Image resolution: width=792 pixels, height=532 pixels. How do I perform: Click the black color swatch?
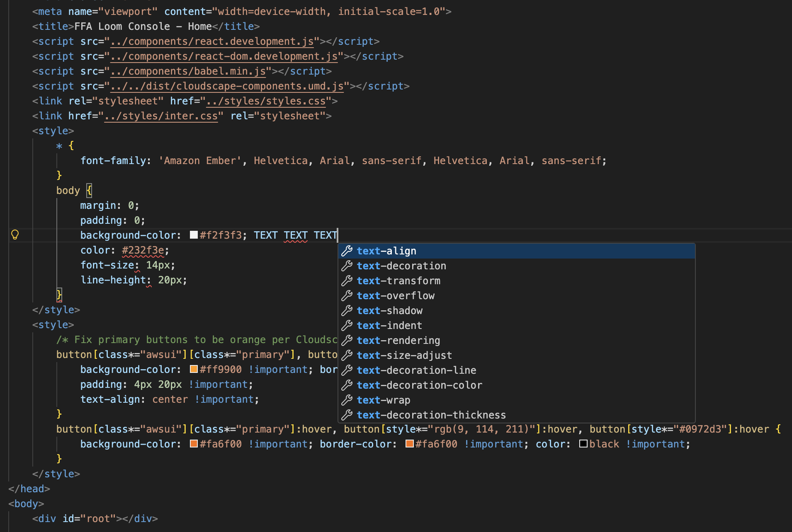click(583, 444)
